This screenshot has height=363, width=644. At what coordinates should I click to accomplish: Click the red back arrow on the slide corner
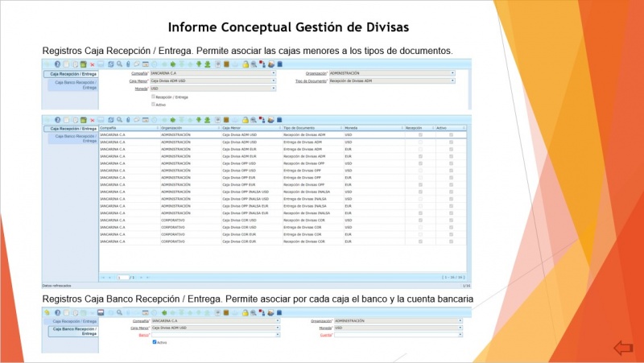coord(623,348)
